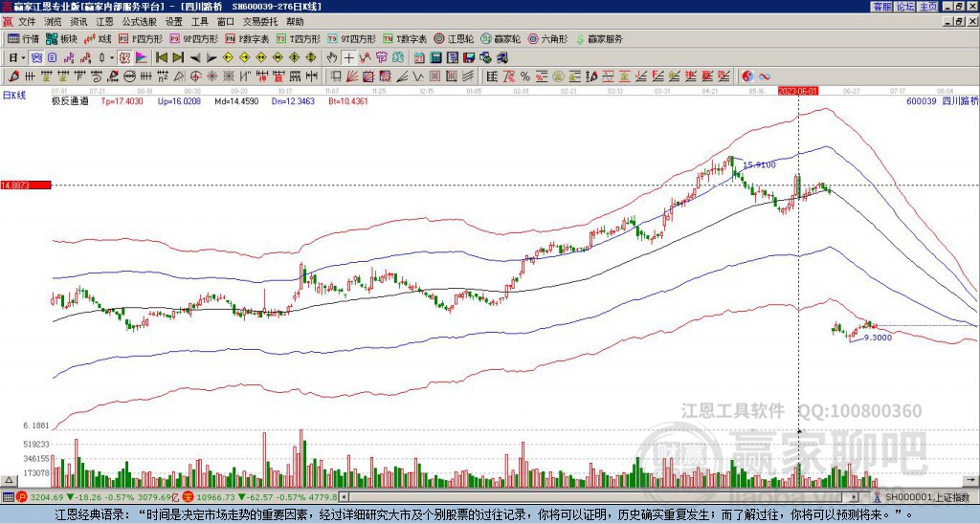Click the yin-yang symbol icon

point(747,76)
